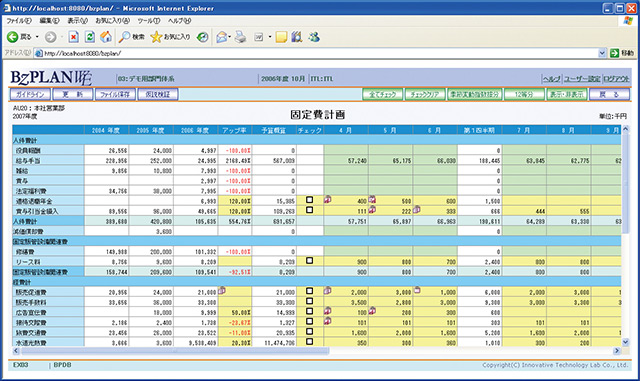Open memo icon in 連絡退職年金 5月 cell

372,199
